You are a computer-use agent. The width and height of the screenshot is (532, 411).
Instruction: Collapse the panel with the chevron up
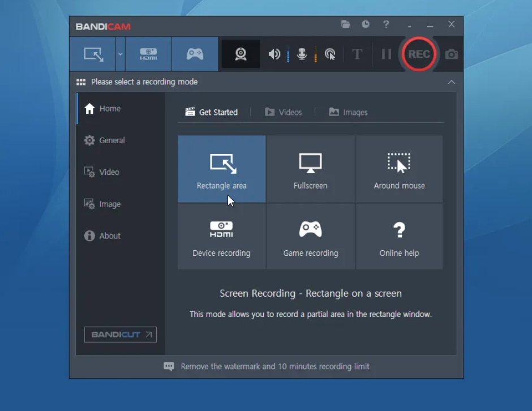[x=451, y=82]
